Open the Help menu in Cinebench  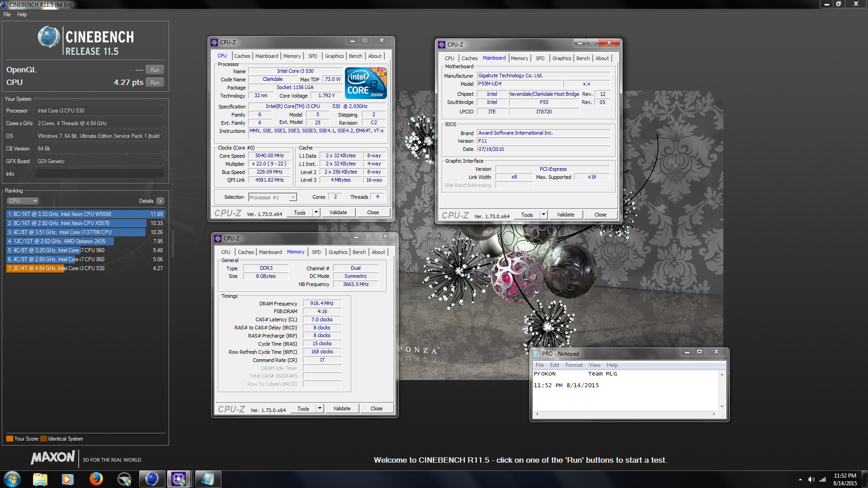point(22,14)
